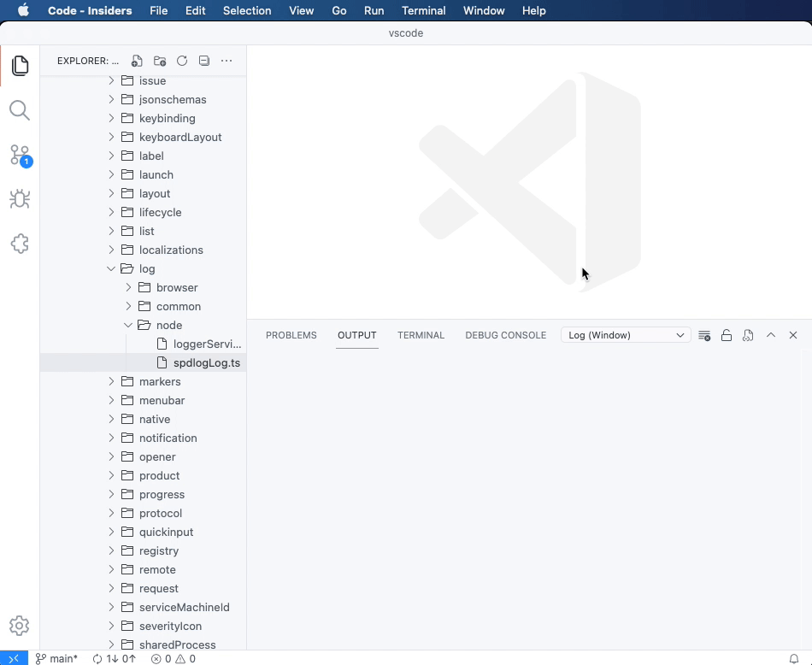The height and width of the screenshot is (665, 812).
Task: Open the Run and Debug view
Action: coord(20,199)
